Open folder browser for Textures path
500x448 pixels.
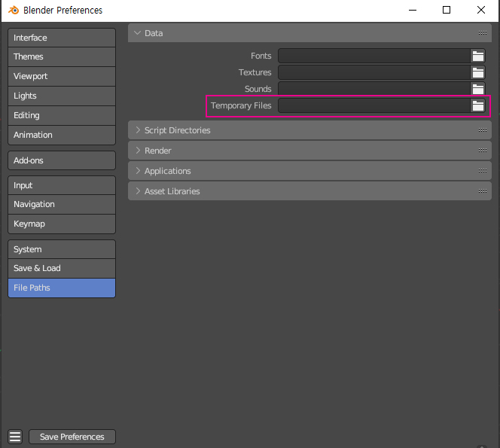[477, 73]
